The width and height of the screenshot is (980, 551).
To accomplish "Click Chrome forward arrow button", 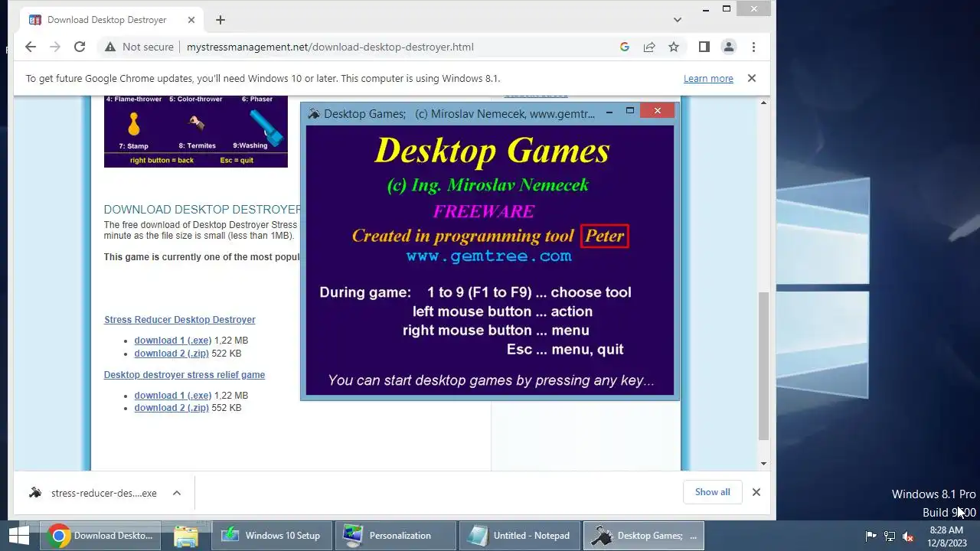I will (55, 47).
